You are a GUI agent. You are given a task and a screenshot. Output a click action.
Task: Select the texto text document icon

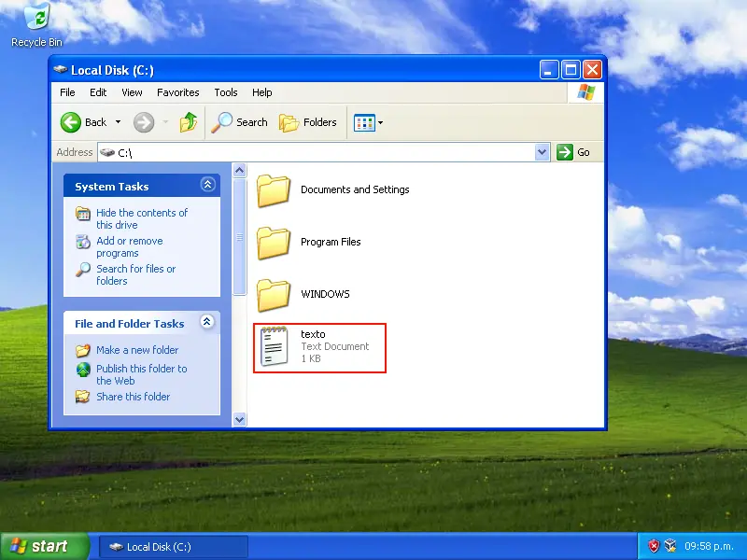pos(274,345)
